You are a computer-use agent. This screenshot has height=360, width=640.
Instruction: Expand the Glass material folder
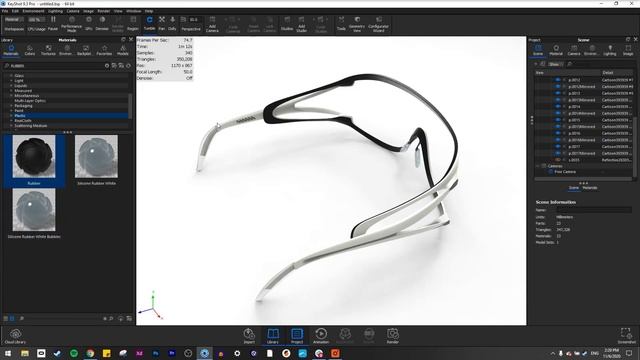11,76
